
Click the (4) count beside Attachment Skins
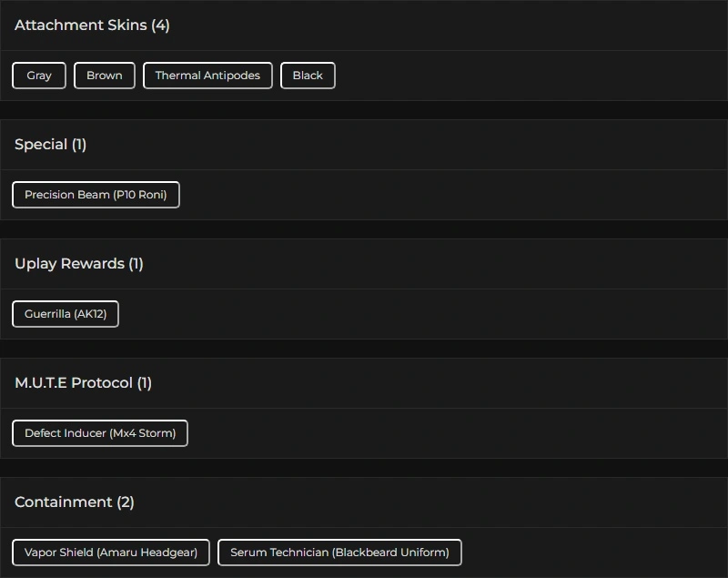pos(160,25)
